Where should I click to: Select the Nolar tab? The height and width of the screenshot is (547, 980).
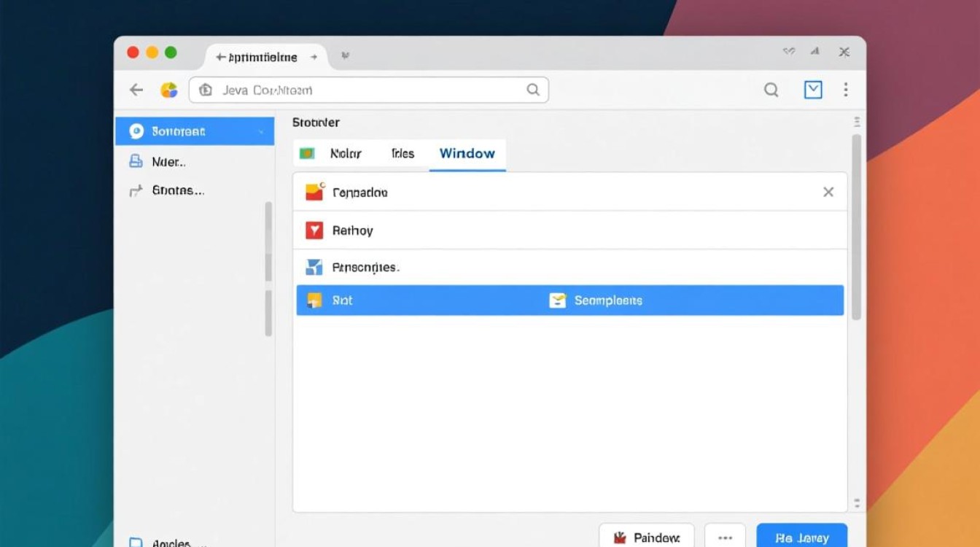coord(346,154)
